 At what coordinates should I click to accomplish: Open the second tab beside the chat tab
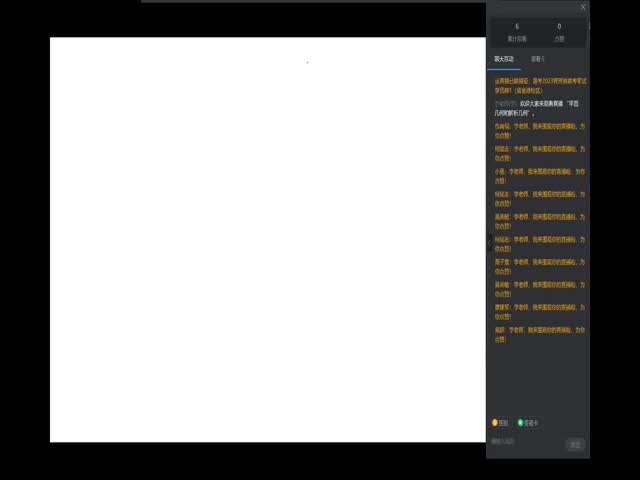point(538,59)
